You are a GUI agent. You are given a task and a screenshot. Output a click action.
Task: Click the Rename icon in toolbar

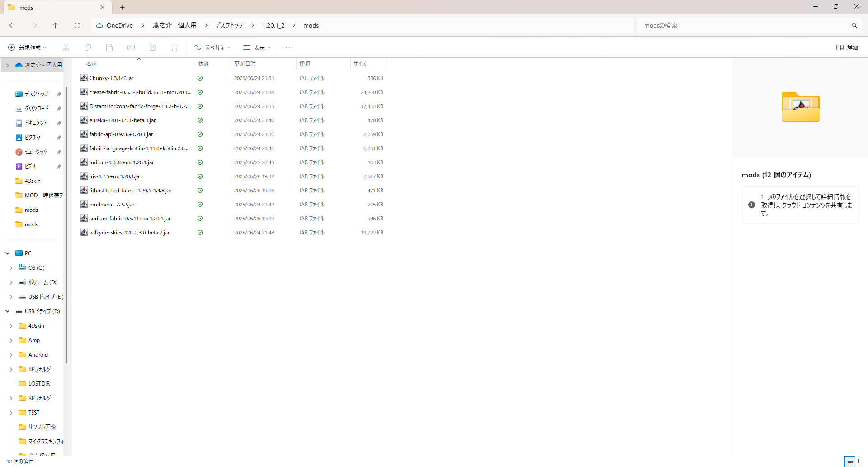point(131,48)
